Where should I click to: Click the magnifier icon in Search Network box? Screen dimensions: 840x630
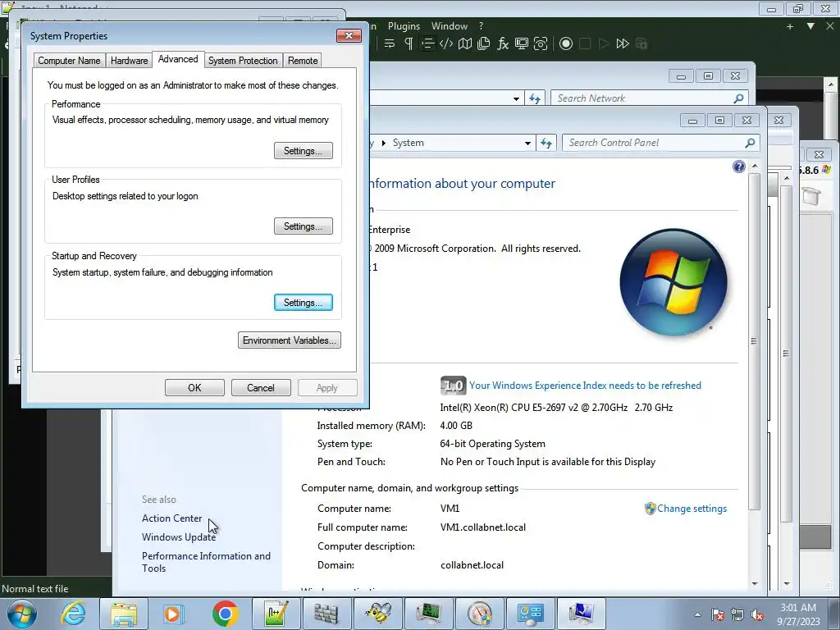739,98
